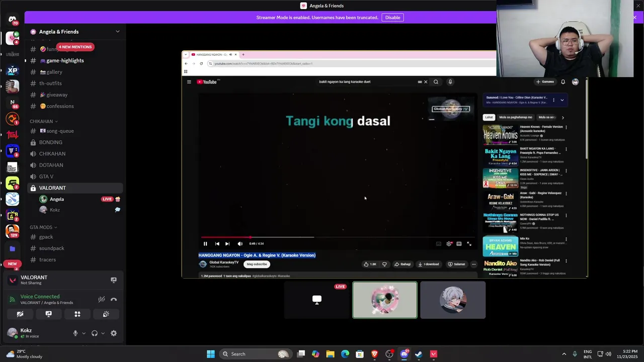Expand the Angela & Friends server menu
Screen dimensions: 644x362
pyautogui.click(x=118, y=32)
